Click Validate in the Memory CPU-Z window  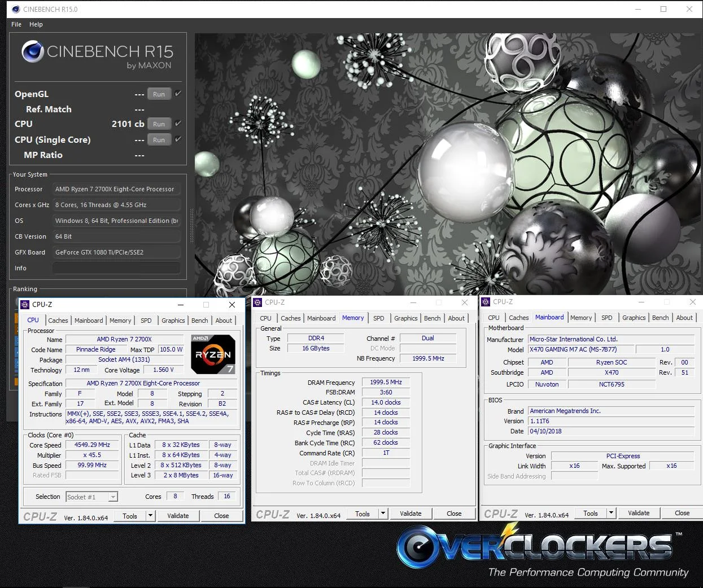411,514
